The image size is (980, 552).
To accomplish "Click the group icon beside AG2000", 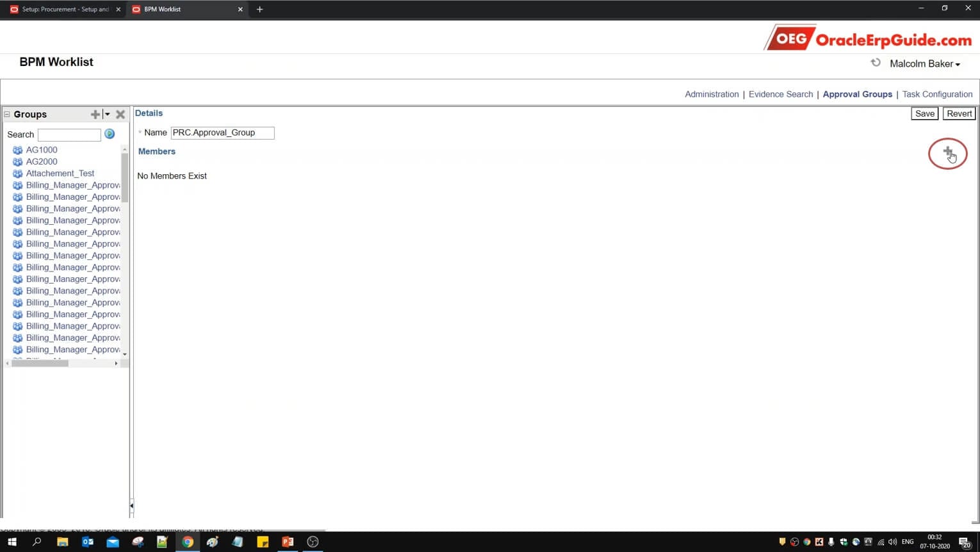I will 18,161.
